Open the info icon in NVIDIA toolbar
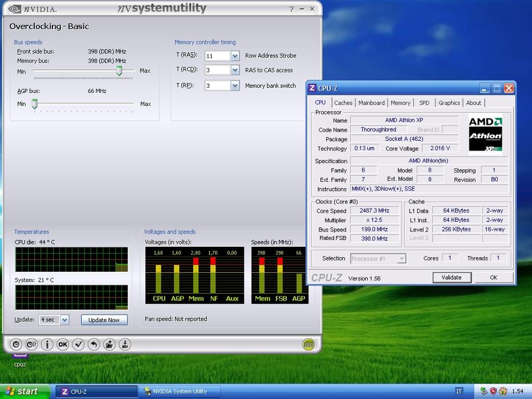The image size is (532, 399). click(x=47, y=345)
